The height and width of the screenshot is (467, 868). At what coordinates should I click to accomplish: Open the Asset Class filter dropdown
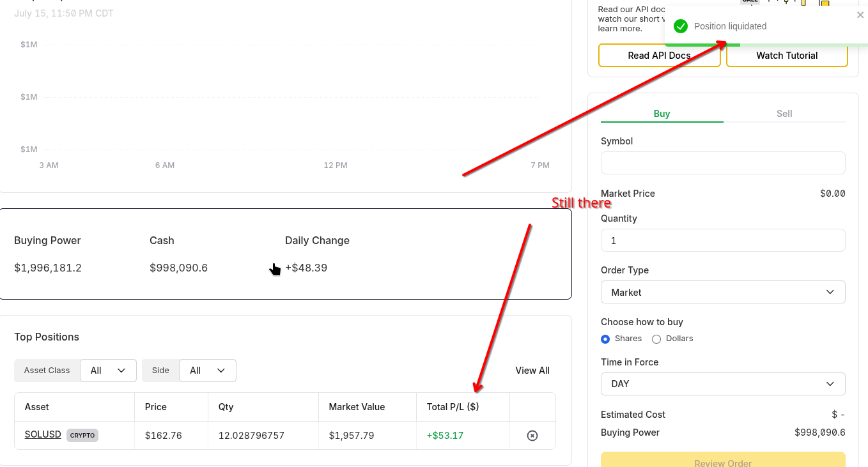(x=108, y=371)
